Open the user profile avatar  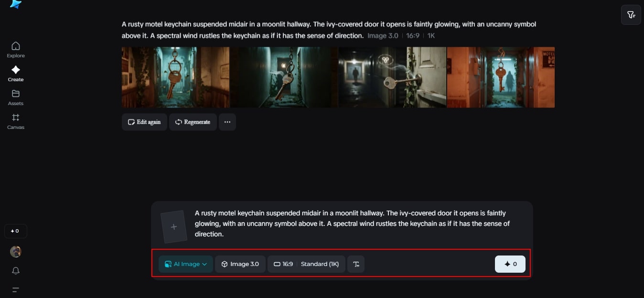16,252
